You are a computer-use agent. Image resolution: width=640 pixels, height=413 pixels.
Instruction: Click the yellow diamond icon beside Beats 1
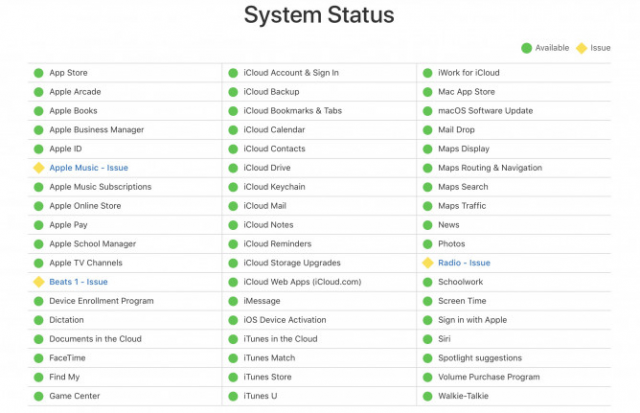[x=39, y=282]
